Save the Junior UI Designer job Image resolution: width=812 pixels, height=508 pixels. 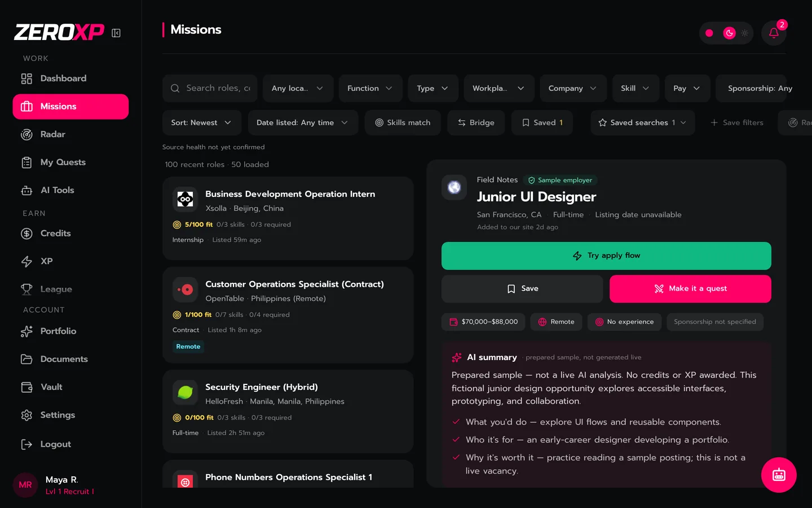[x=522, y=288]
